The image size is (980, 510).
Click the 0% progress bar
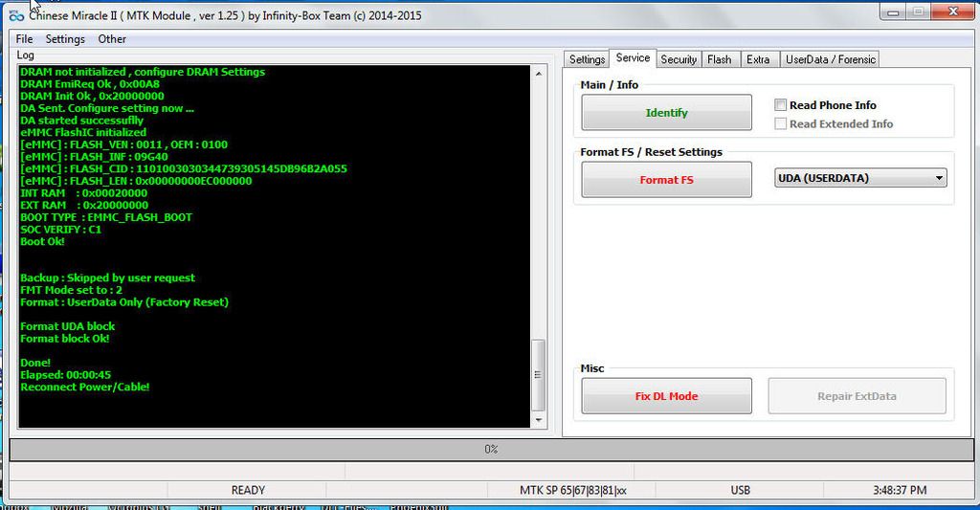[x=490, y=449]
